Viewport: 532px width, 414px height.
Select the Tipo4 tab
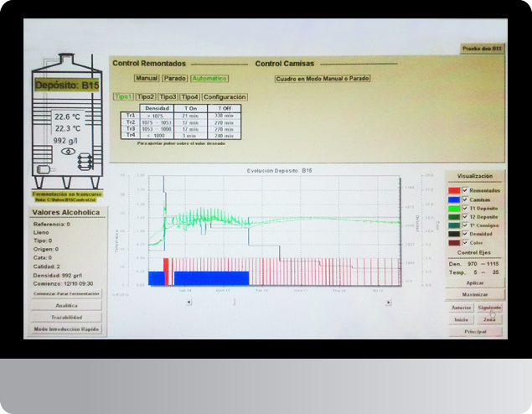pyautogui.click(x=189, y=97)
